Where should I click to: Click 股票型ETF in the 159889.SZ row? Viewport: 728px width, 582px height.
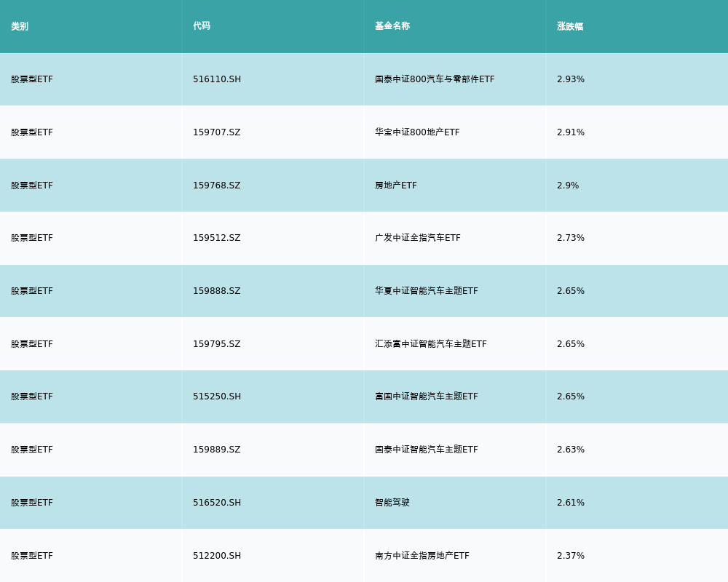point(32,450)
